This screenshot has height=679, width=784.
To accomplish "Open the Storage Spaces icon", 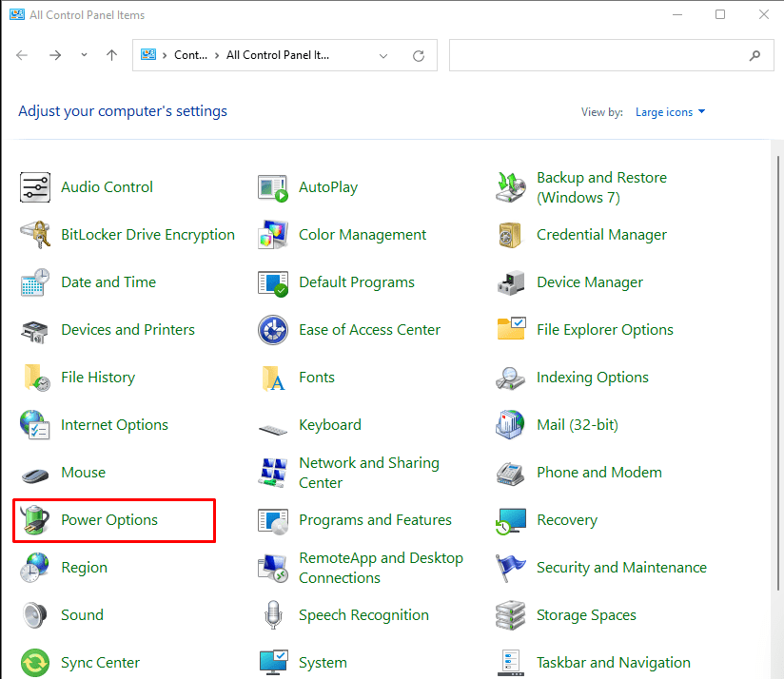I will coord(511,615).
